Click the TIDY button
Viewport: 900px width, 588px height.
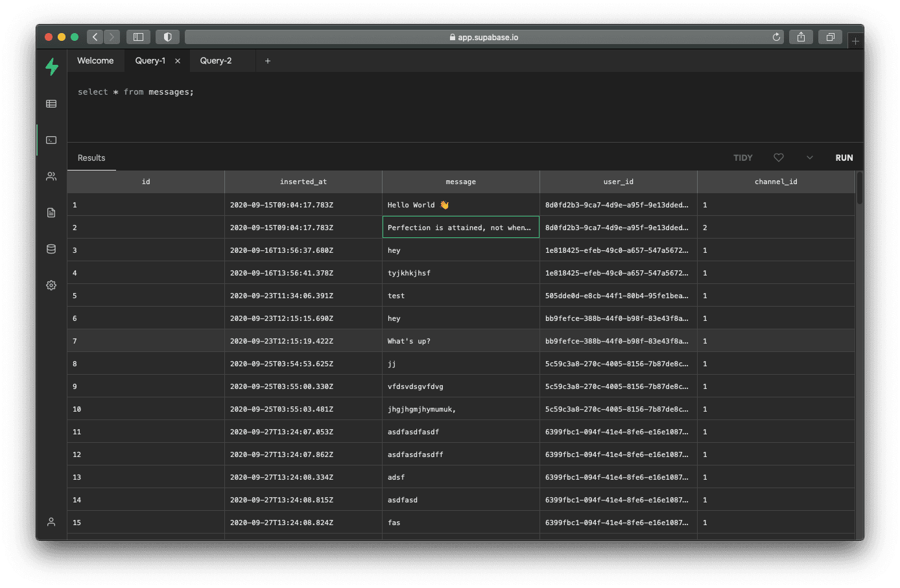(x=742, y=158)
